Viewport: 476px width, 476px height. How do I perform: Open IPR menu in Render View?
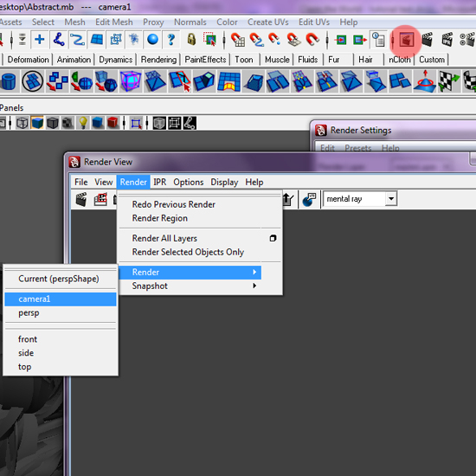click(160, 182)
